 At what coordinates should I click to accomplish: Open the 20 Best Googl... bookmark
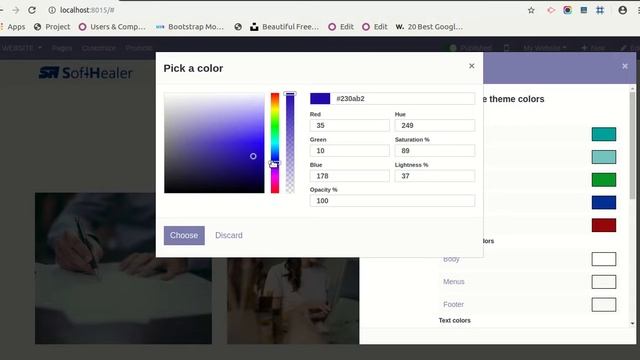(x=429, y=27)
